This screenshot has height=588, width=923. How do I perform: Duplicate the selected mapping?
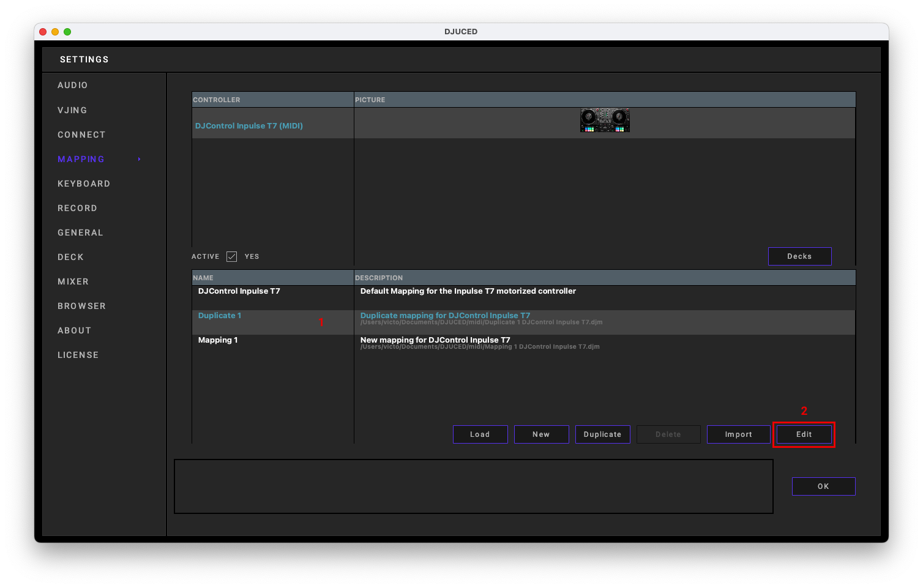[602, 434]
